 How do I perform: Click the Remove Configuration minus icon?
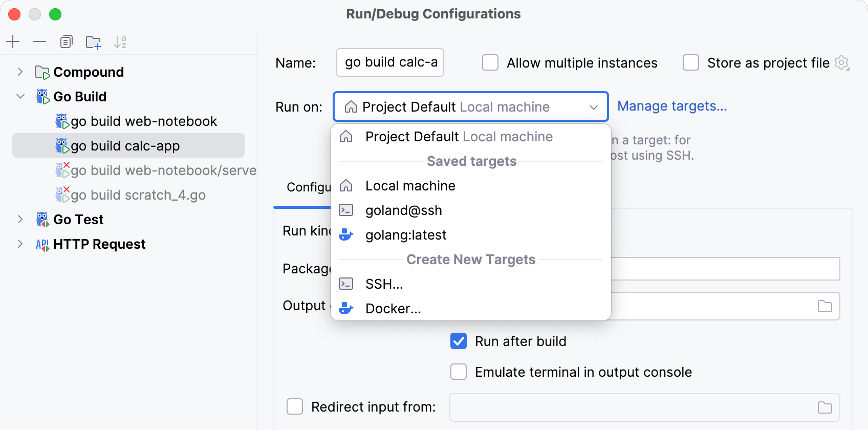point(39,41)
